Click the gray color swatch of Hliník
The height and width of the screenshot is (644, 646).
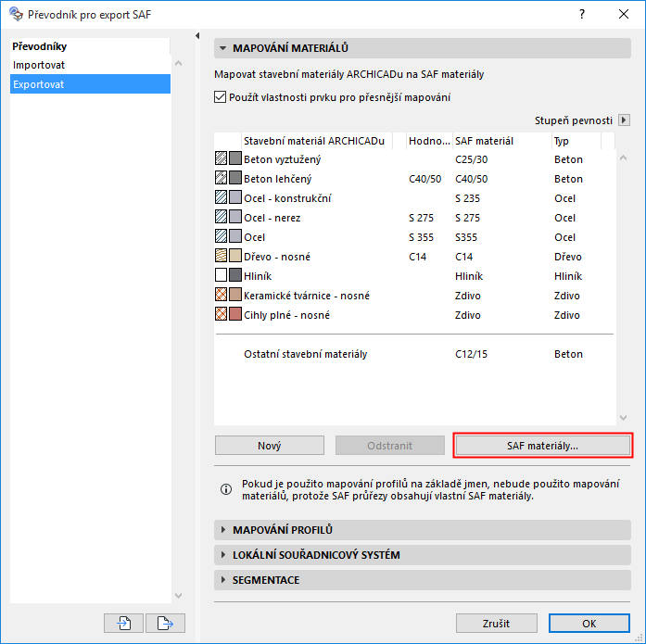pos(235,275)
